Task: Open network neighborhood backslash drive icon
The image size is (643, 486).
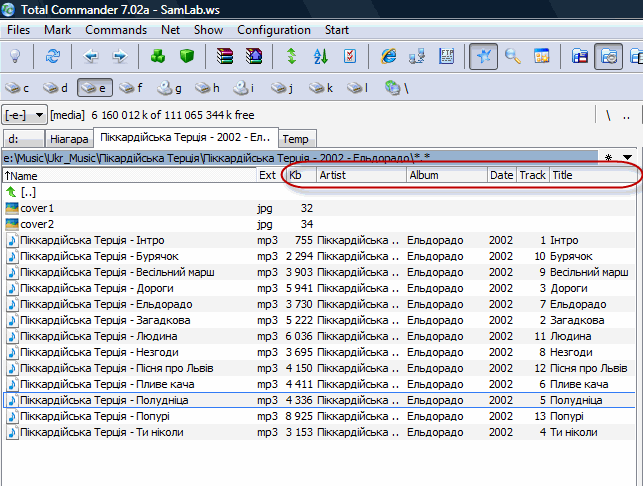Action: tap(397, 88)
